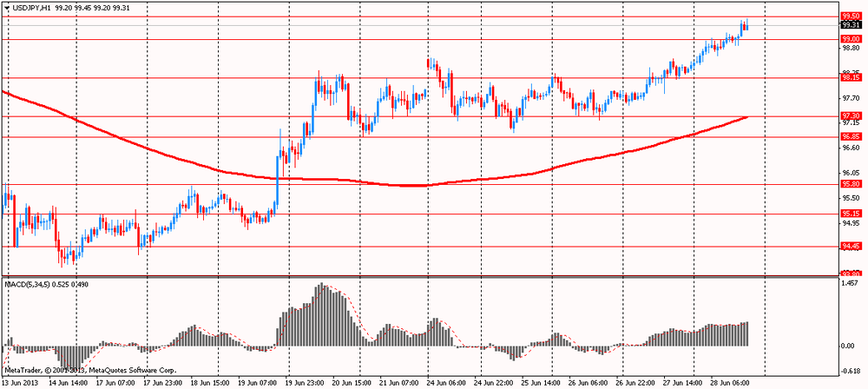Select the red 94.45 price level label
Viewport: 868px width, 389px height.
click(x=851, y=246)
